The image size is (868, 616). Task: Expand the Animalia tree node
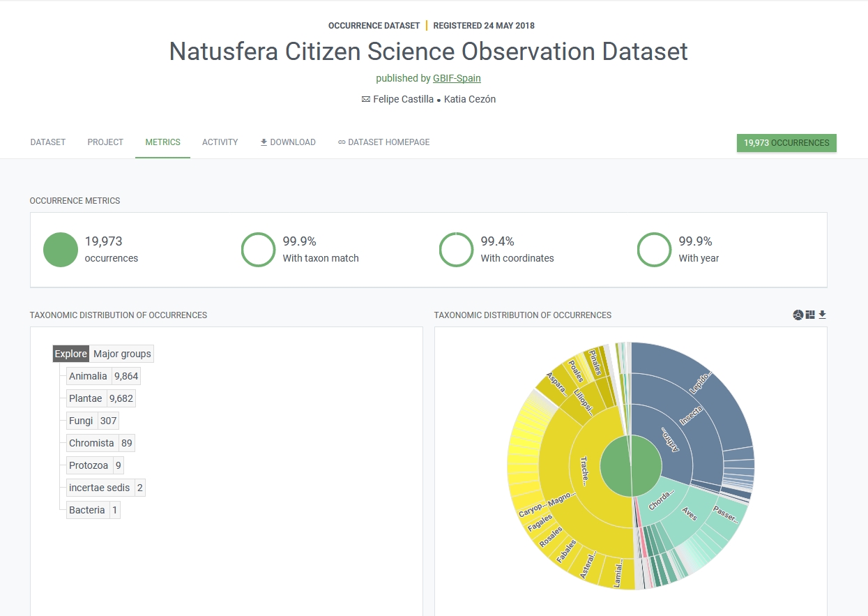pos(88,376)
